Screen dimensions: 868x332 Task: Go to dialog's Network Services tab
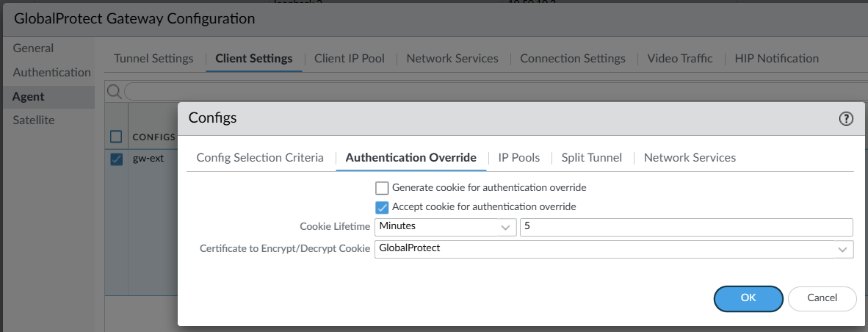click(x=690, y=157)
